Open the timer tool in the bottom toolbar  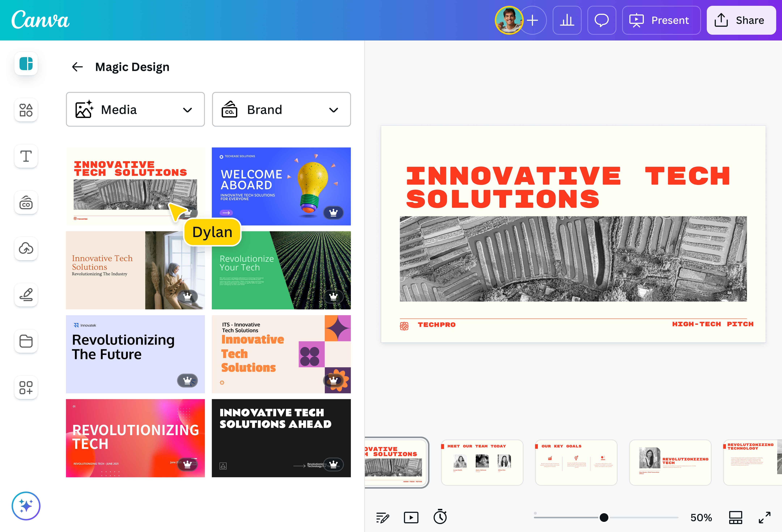pyautogui.click(x=440, y=517)
